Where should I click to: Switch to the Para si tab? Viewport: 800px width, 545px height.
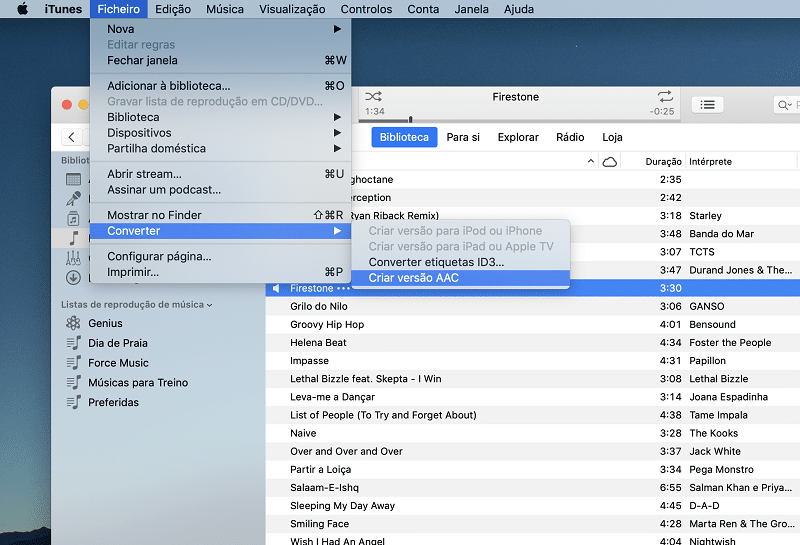(463, 137)
